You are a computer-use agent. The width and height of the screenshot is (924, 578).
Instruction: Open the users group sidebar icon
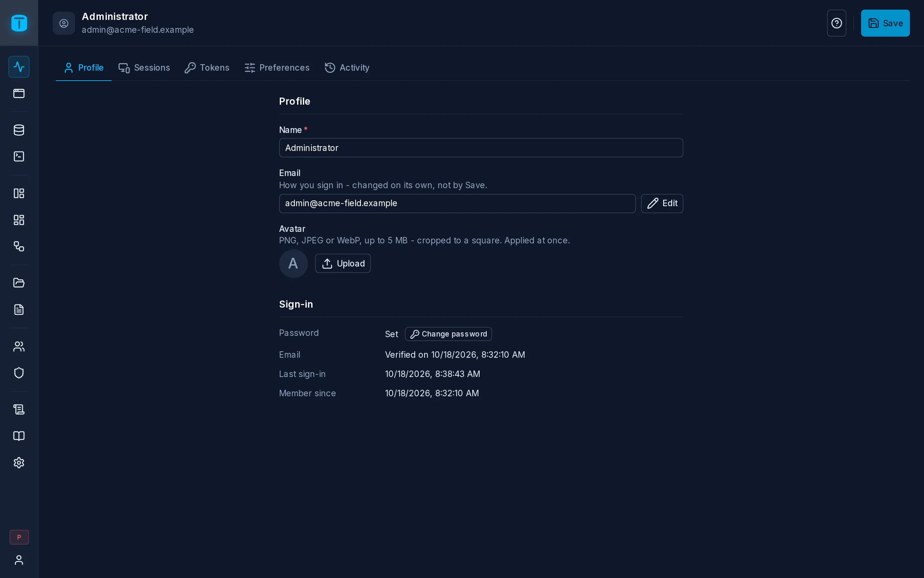click(x=19, y=346)
